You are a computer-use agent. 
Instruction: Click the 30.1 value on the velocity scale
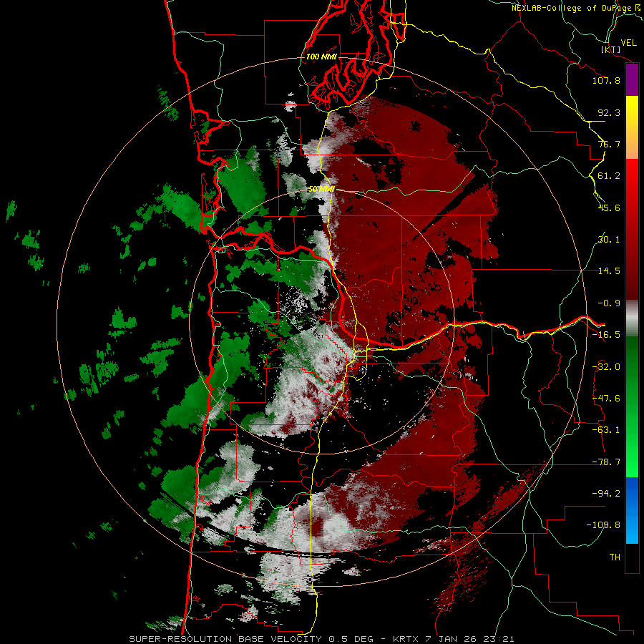pyautogui.click(x=608, y=240)
